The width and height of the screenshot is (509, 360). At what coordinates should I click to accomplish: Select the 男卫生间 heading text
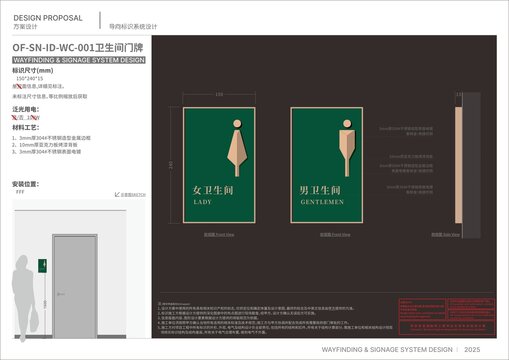pos(320,190)
